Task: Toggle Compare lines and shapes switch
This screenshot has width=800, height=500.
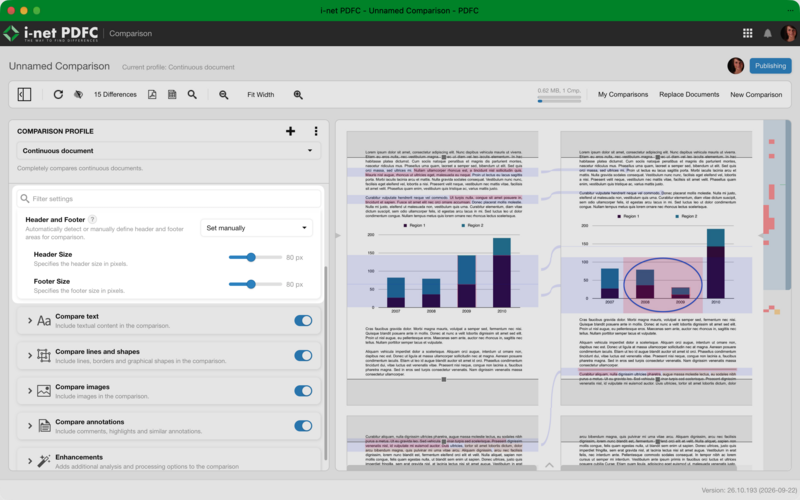Action: [x=303, y=356]
